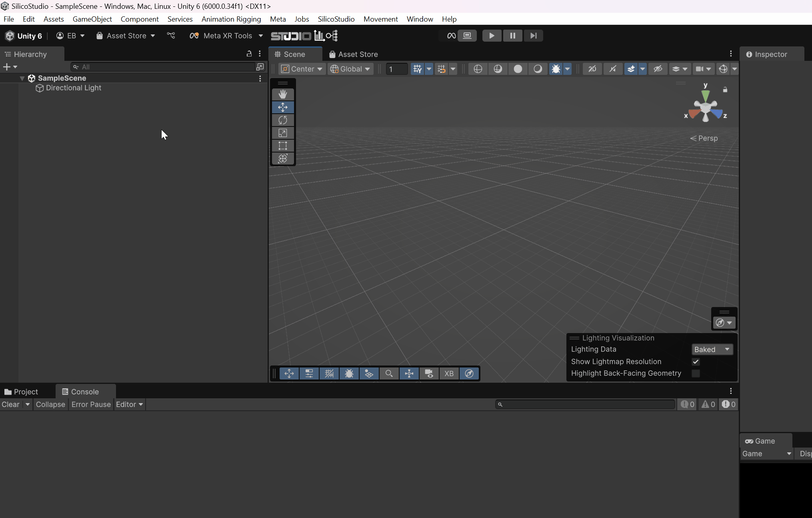Viewport: 812px width, 518px height.
Task: Click magnifier search icon in bottom overlay bar
Action: (389, 373)
